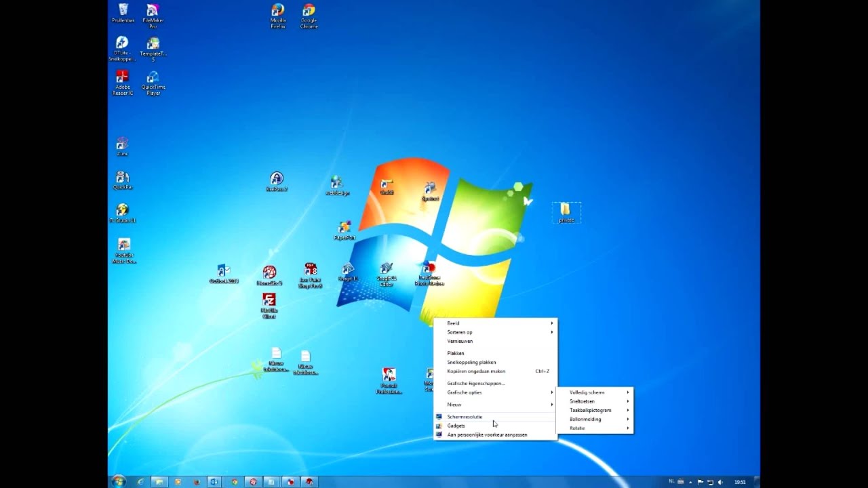Choose Vernieuwen from the context menu
The height and width of the screenshot is (488, 868).
(496, 341)
